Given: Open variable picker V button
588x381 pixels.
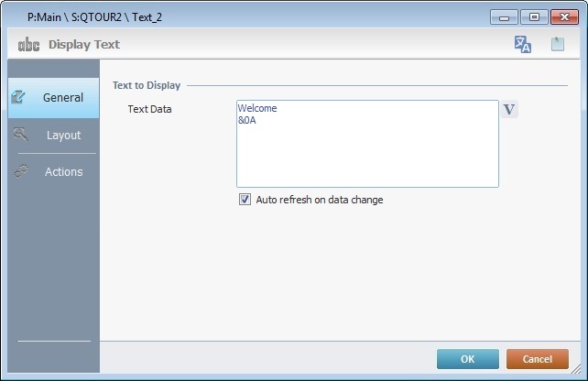Looking at the screenshot, I should click(510, 110).
